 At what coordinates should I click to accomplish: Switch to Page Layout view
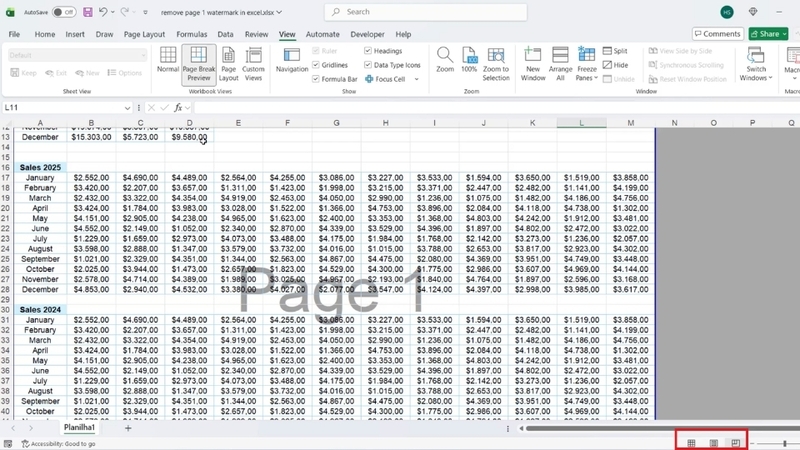[229, 64]
